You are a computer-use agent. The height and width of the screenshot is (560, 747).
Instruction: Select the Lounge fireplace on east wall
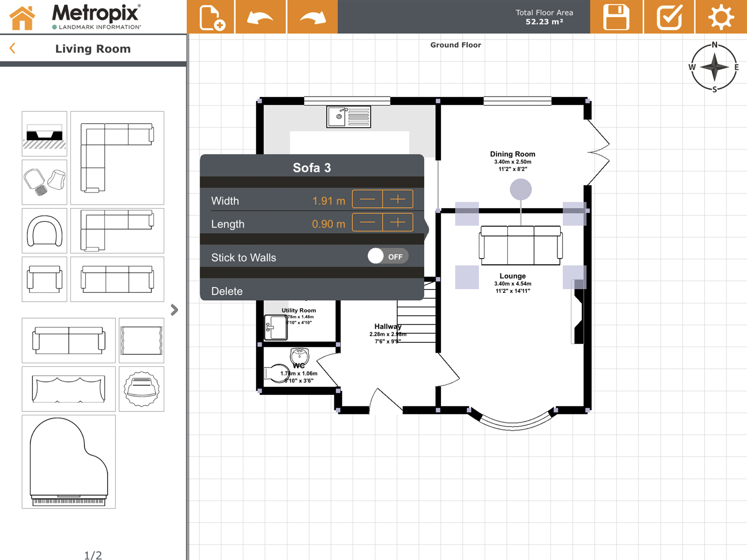click(x=577, y=312)
